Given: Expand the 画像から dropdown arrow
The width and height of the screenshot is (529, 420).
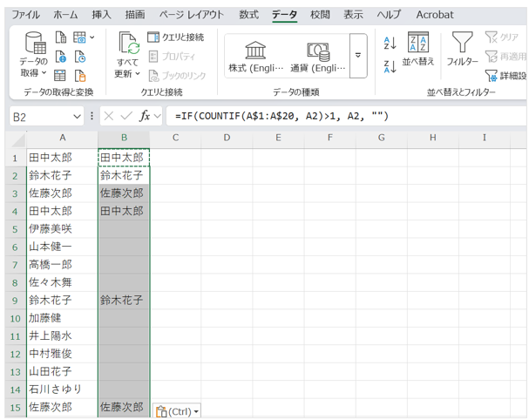Looking at the screenshot, I should [x=92, y=37].
